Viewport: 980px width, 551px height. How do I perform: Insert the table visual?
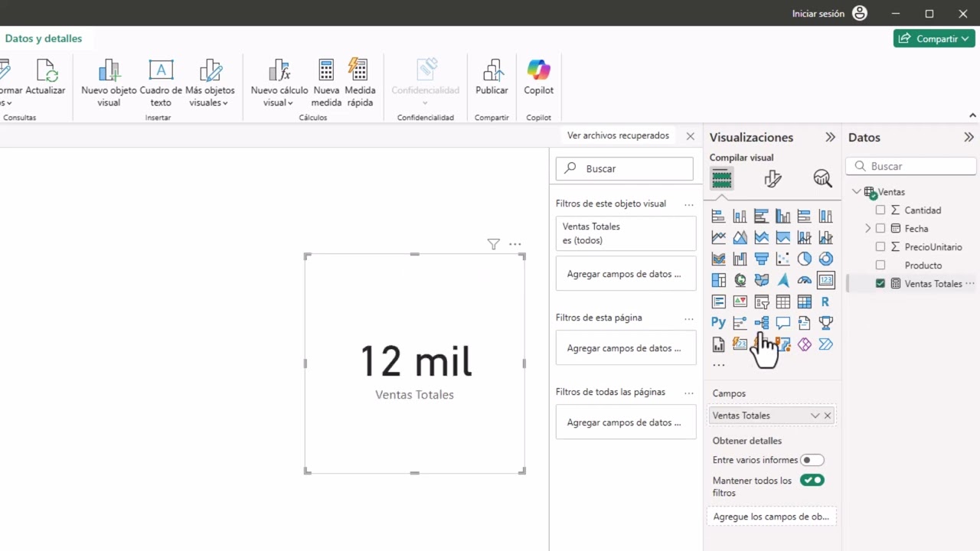click(x=782, y=302)
